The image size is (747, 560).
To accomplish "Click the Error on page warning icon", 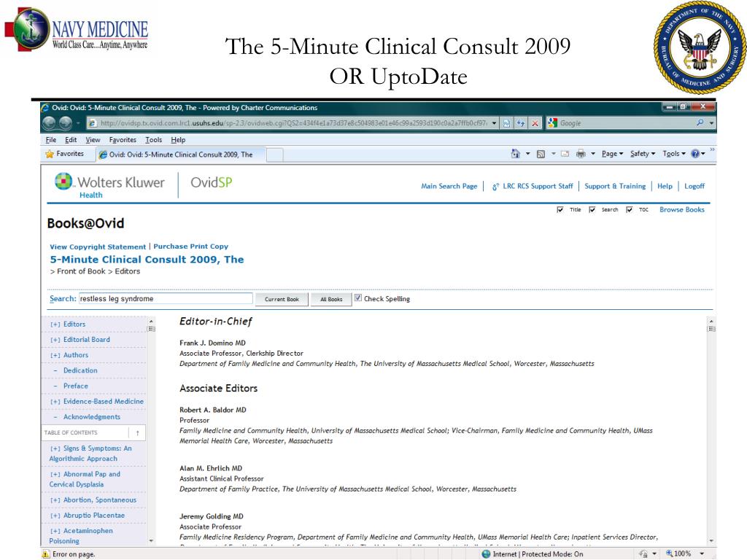I will coord(46,554).
